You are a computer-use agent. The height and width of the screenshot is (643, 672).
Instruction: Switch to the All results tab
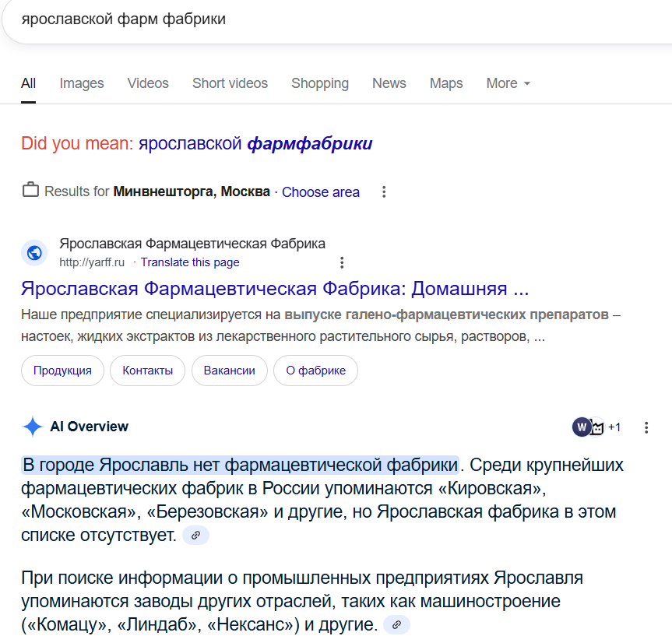[28, 83]
